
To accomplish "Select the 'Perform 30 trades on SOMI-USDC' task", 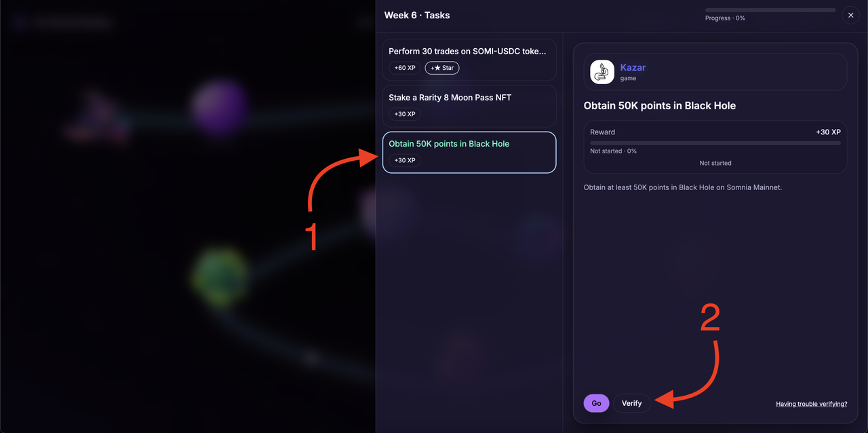I will pyautogui.click(x=468, y=52).
